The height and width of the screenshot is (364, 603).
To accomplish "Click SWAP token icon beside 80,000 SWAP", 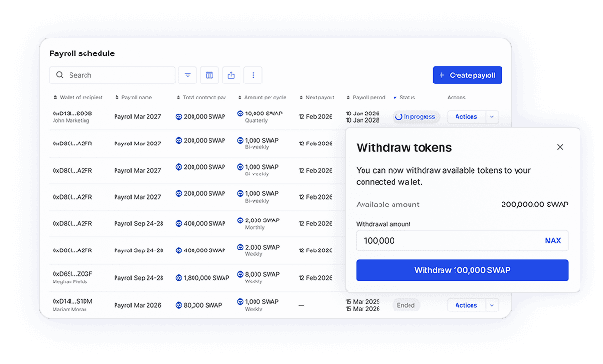I will pos(178,305).
